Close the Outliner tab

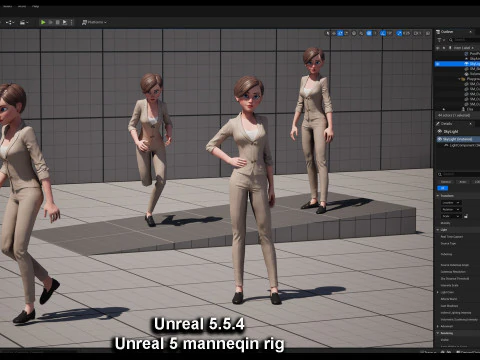coord(470,32)
